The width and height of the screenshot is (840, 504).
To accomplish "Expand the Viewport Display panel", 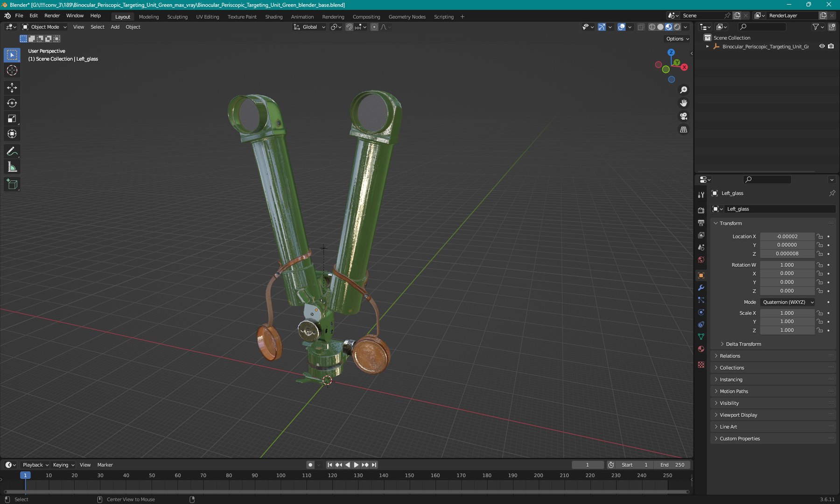I will pos(738,415).
